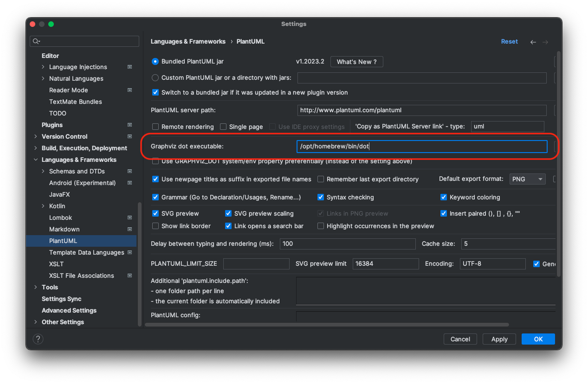Open Plugins settings page
This screenshot has width=588, height=384.
point(52,125)
